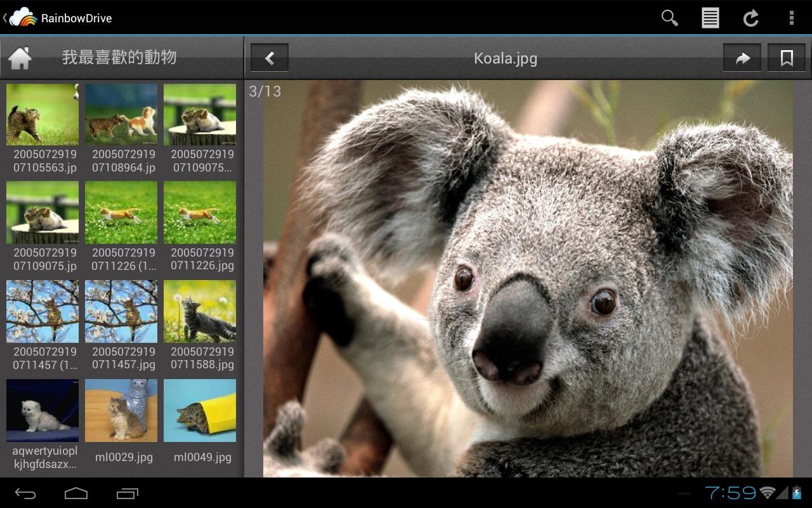Go back with the left arrow button

coord(270,58)
